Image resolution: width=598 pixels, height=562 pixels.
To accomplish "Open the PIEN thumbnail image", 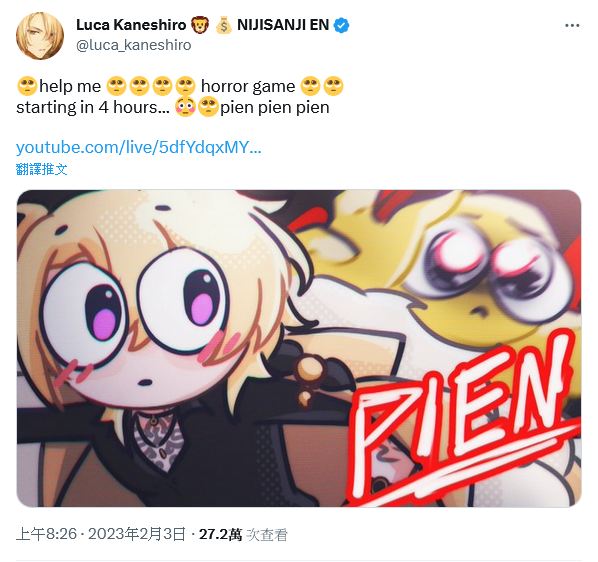I will 299,348.
